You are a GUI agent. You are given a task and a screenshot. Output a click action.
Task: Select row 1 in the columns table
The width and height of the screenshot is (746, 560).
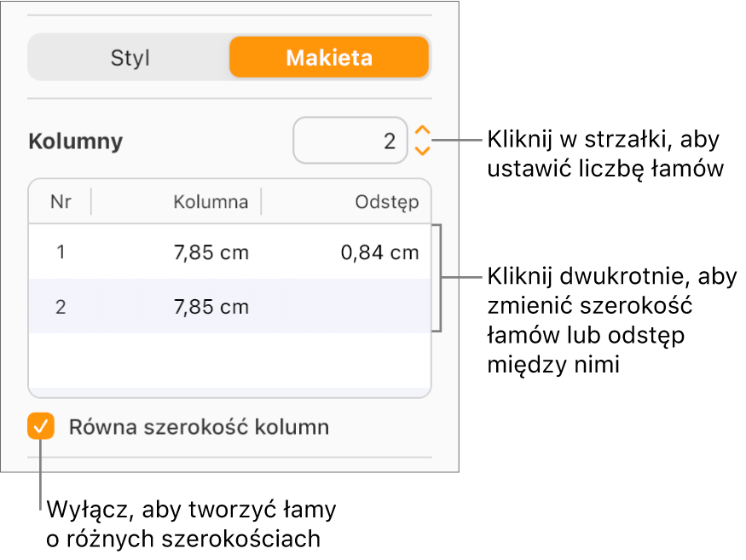[x=230, y=251]
